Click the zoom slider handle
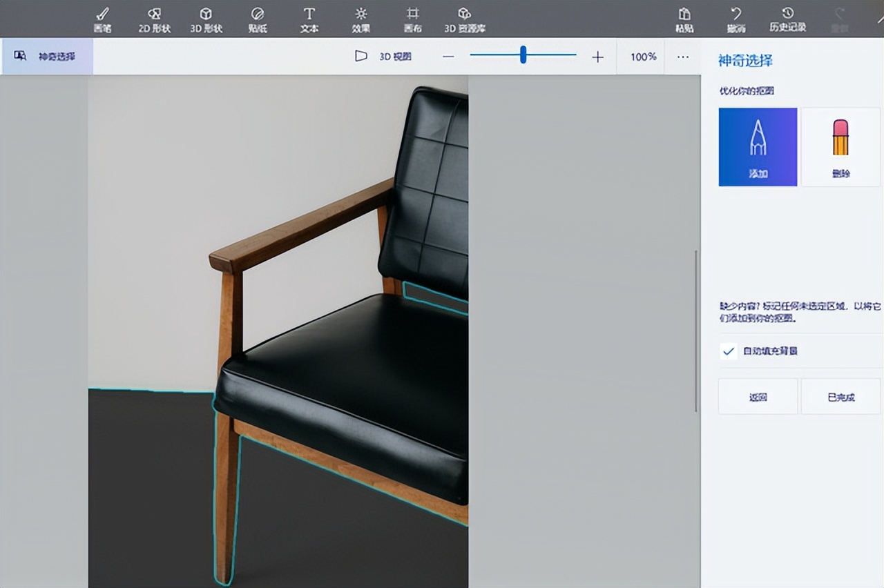Viewport: 884px width, 588px height. (x=523, y=55)
